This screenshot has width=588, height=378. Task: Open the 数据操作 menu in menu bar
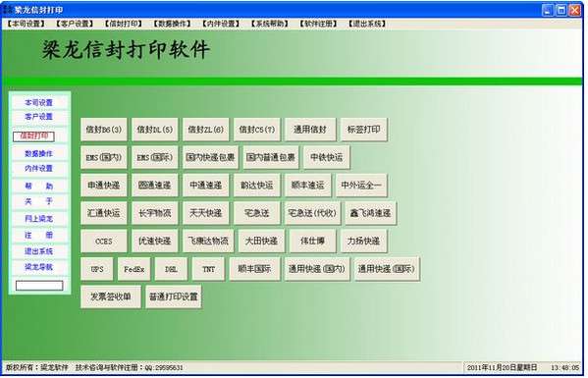coord(172,24)
